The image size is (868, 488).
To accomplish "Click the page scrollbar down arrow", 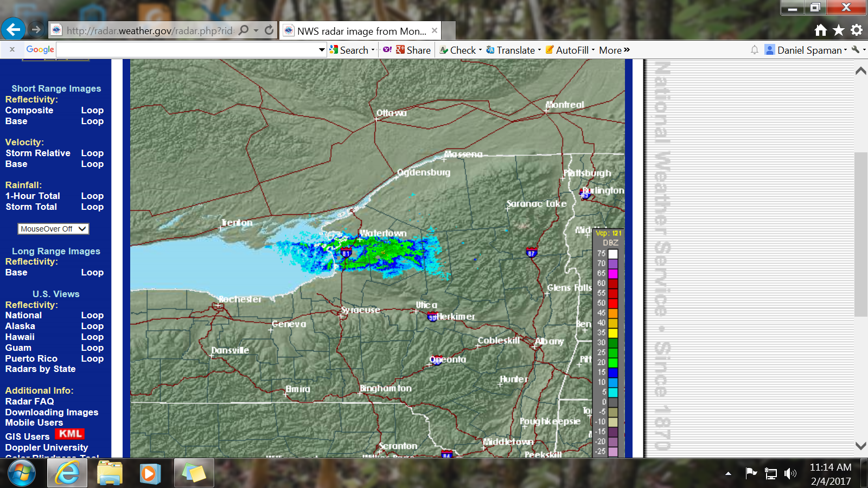I will pos(860,446).
